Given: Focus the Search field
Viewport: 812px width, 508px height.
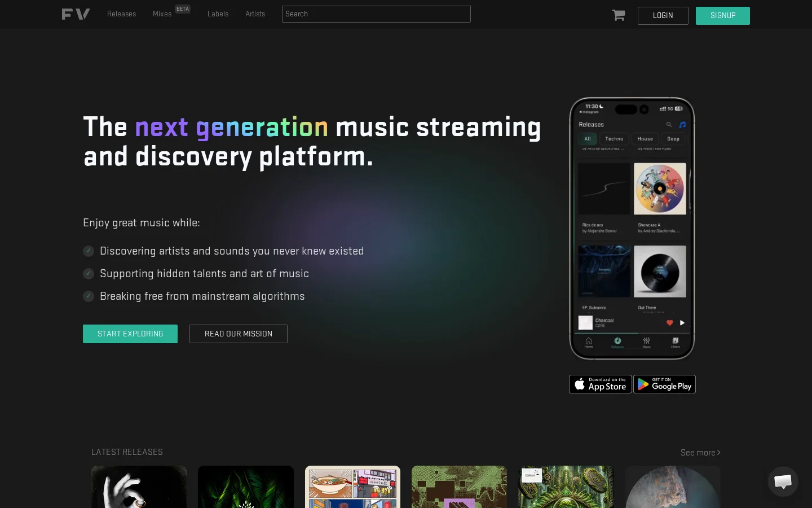Looking at the screenshot, I should pyautogui.click(x=376, y=14).
